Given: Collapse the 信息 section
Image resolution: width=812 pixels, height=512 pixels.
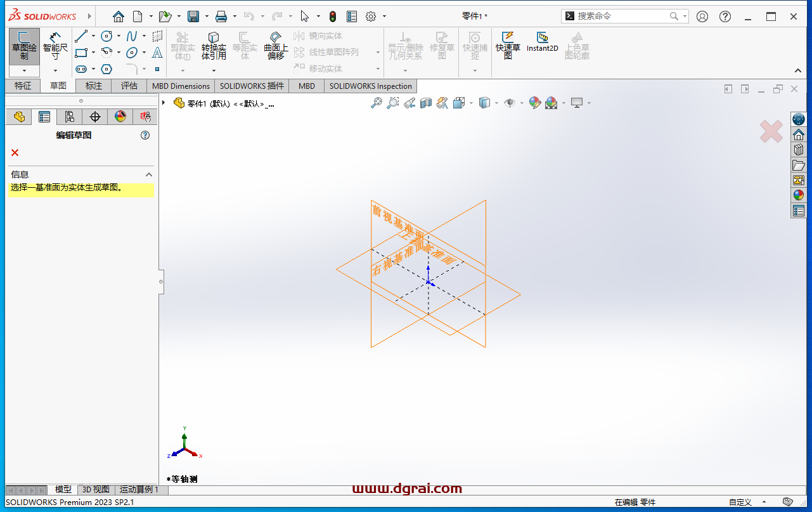Looking at the screenshot, I should coord(149,174).
